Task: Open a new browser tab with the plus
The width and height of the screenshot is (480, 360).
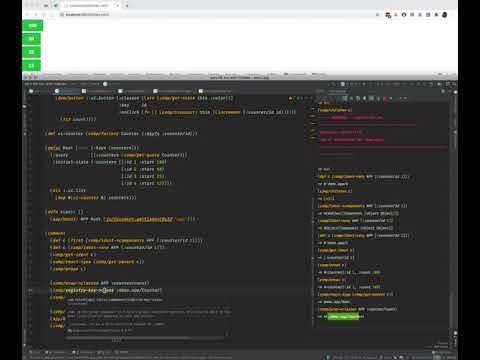Action: coord(127,5)
